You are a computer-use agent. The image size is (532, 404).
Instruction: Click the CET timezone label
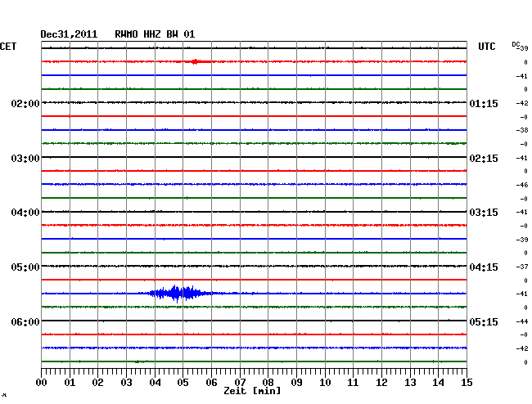(8, 47)
